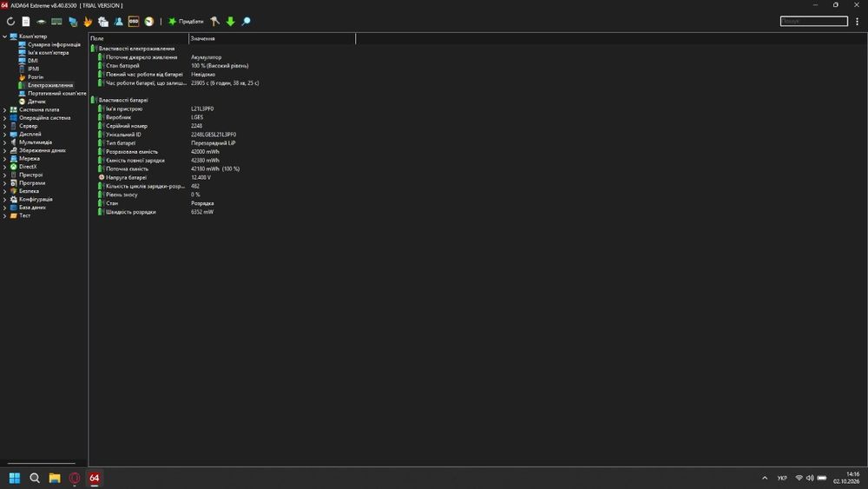Screen dimensions: 868x489
Task: Click the device name value L21L3PF0
Action: pyautogui.click(x=202, y=109)
